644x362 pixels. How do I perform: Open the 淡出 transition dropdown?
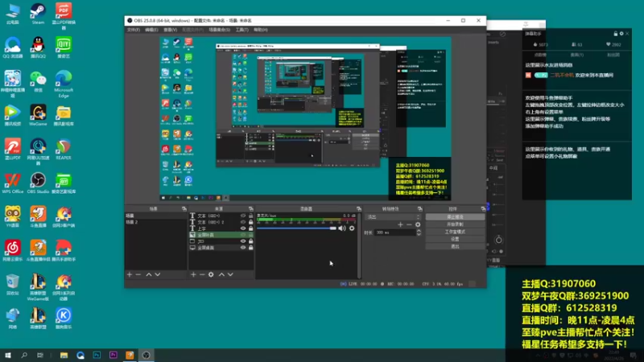tap(393, 216)
